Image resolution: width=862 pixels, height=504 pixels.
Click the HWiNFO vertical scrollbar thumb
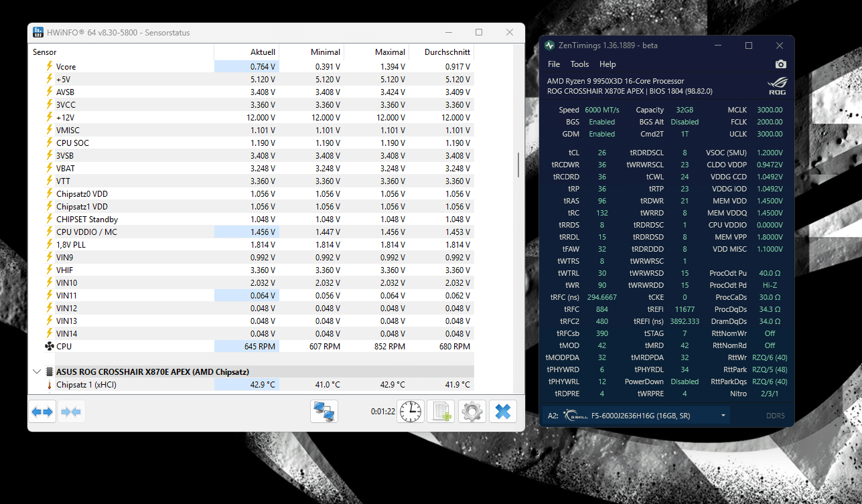coord(518,165)
